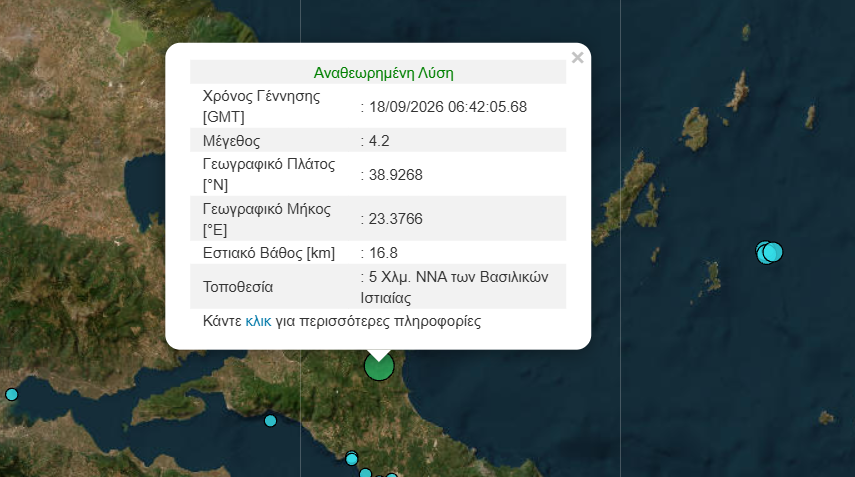Select the front cyan marker in the eastern sea cluster
Image resolution: width=855 pixels, height=477 pixels.
(x=773, y=252)
